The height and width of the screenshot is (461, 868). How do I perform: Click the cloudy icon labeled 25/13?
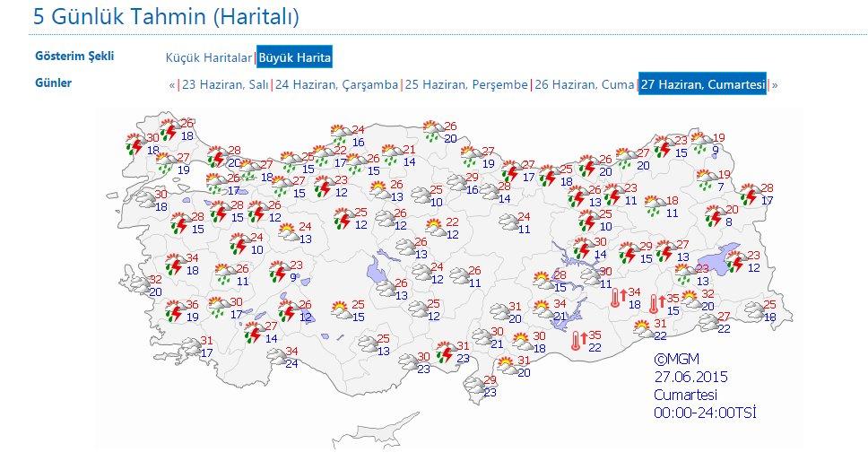pyautogui.click(x=369, y=344)
